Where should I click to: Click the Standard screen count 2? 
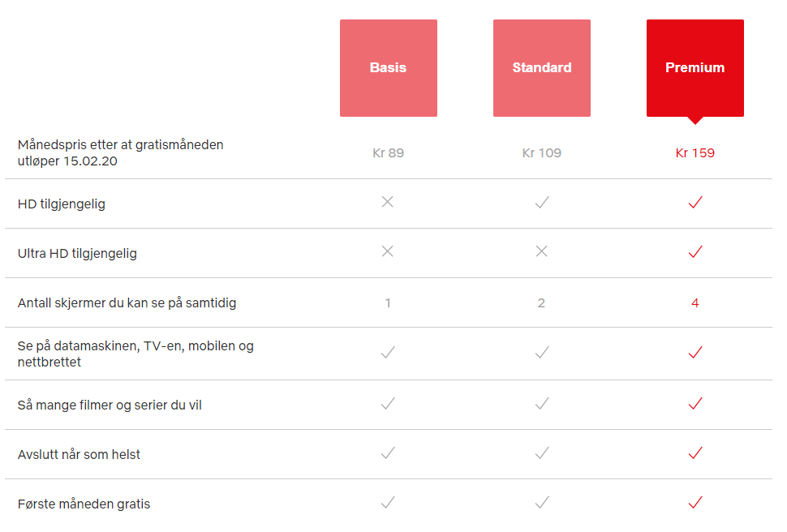[541, 302]
